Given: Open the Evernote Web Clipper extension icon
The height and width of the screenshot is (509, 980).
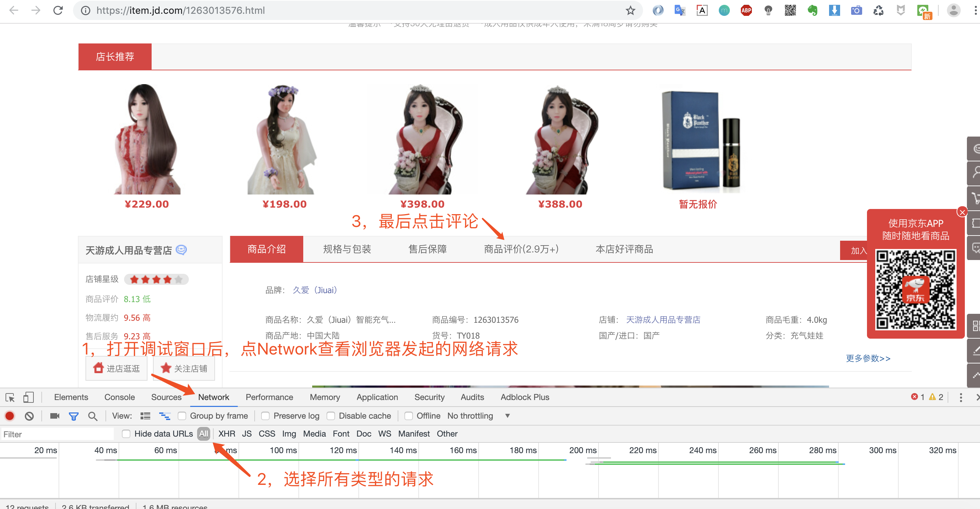Looking at the screenshot, I should pos(813,10).
